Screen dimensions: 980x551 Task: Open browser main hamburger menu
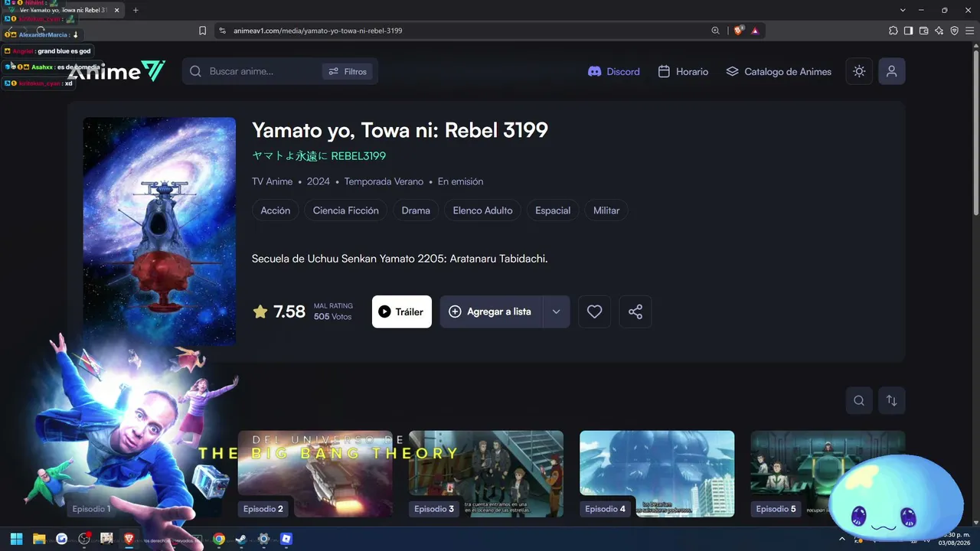[969, 31]
